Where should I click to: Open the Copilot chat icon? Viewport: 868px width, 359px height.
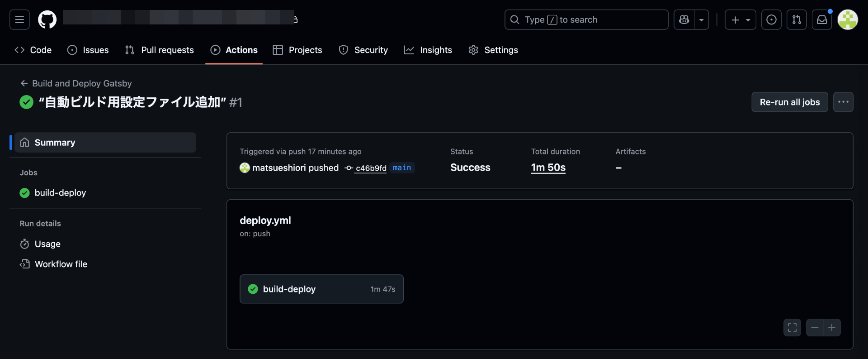click(684, 19)
